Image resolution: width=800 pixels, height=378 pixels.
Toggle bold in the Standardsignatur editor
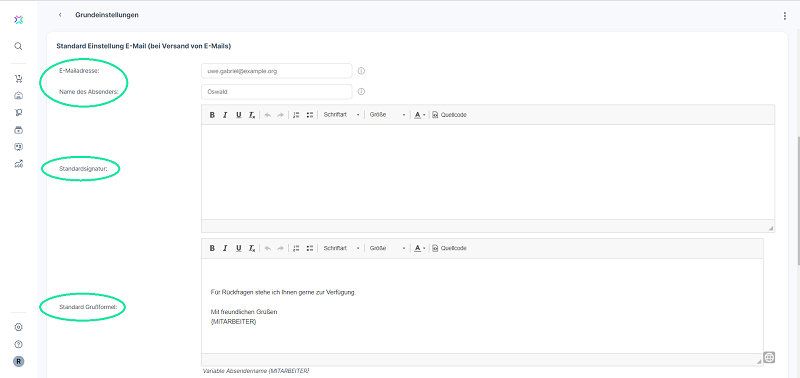pos(212,115)
